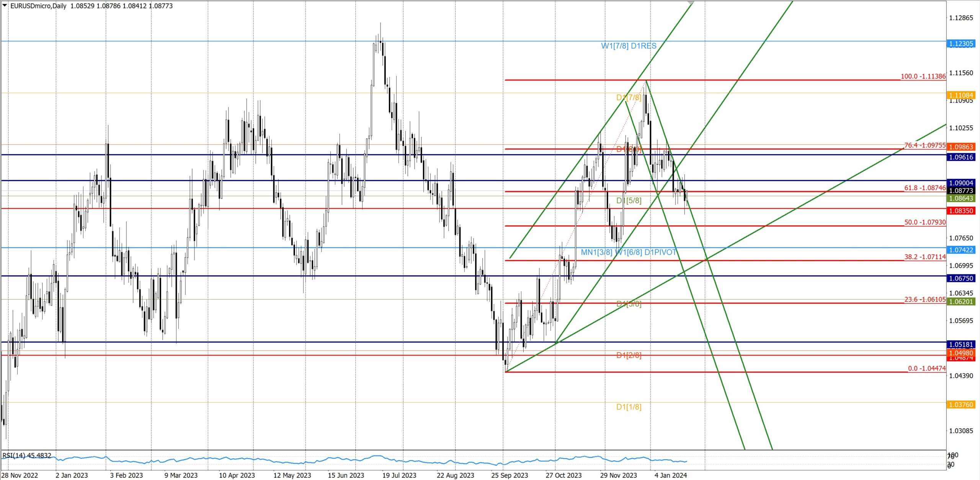This screenshot has height=480, width=980.
Task: Select the black 1.08773 current price label
Action: (960, 191)
